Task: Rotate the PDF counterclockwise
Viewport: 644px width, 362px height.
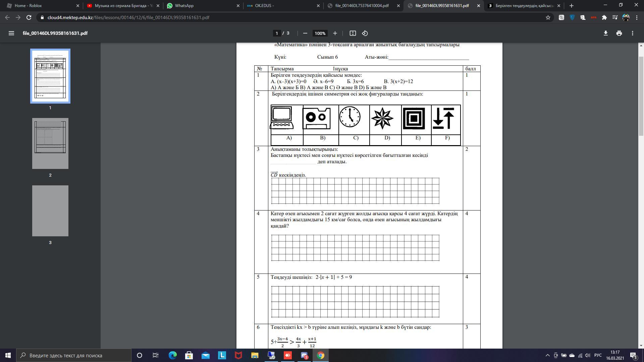Action: [365, 33]
